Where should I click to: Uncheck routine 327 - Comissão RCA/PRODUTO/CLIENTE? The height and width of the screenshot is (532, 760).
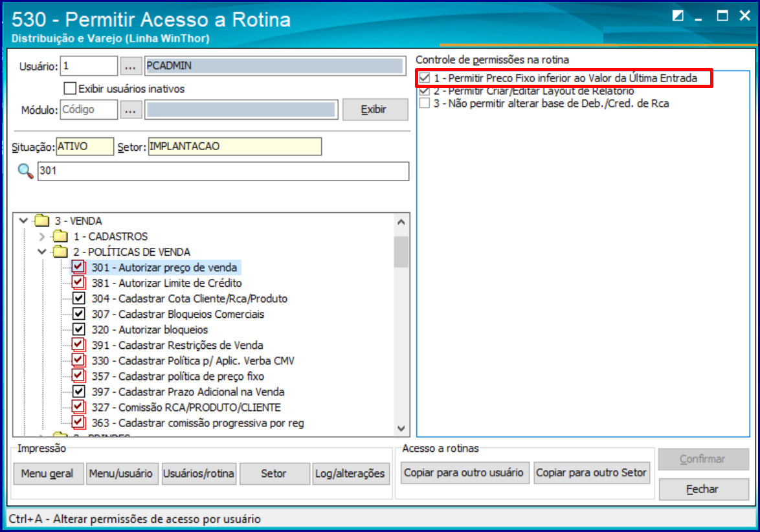click(78, 406)
